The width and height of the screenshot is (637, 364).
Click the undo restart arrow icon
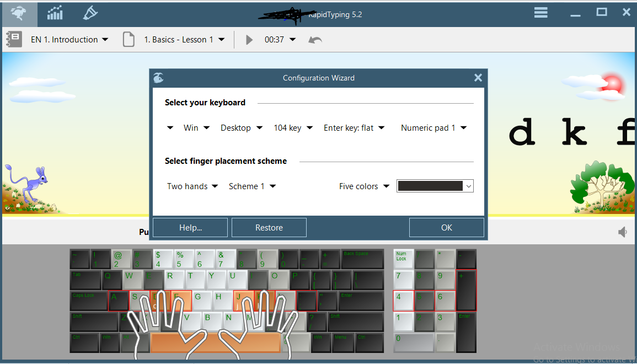click(x=315, y=39)
